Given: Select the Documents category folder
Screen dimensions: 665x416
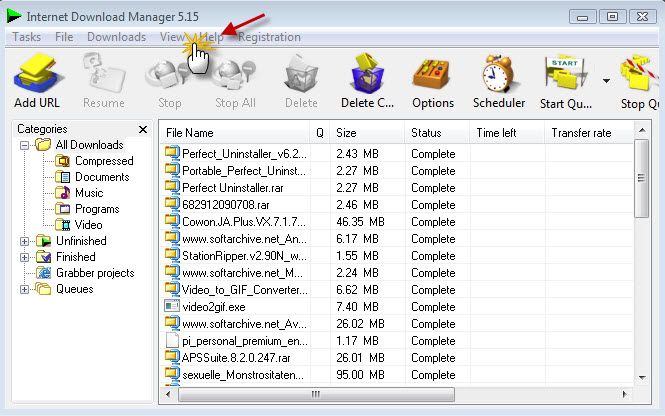Looking at the screenshot, I should [102, 177].
